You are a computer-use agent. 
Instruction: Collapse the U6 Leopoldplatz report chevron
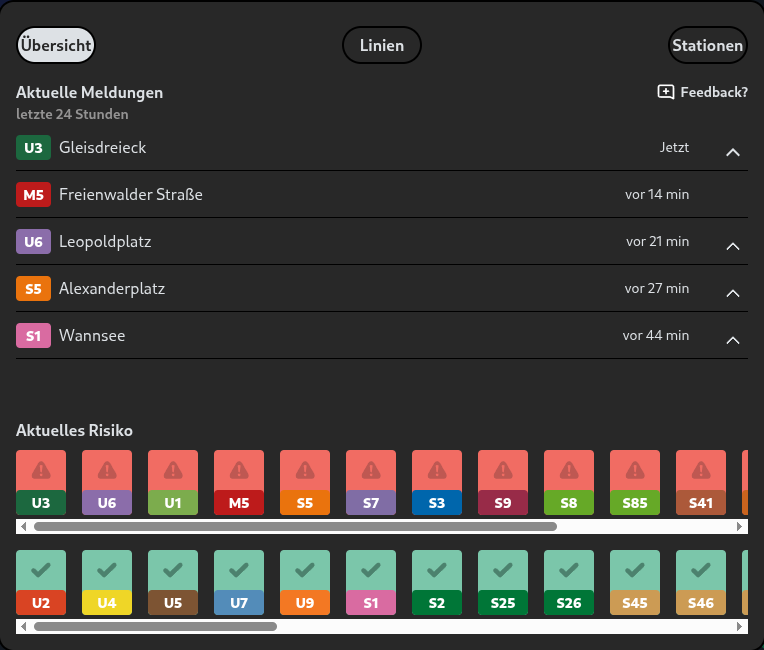pyautogui.click(x=733, y=247)
